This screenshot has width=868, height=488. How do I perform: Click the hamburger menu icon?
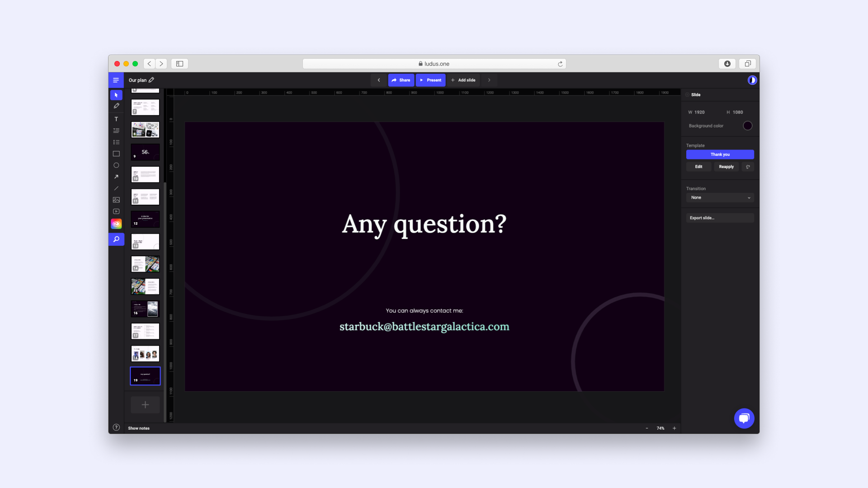click(x=116, y=80)
